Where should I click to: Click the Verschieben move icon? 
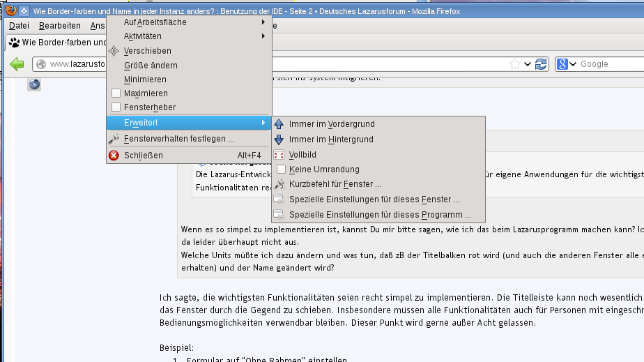coord(114,51)
